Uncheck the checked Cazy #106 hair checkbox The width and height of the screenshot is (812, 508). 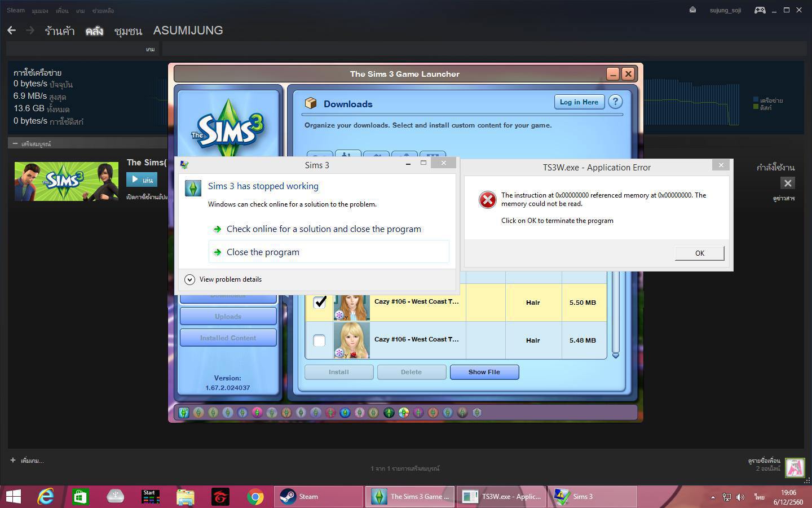(x=319, y=302)
